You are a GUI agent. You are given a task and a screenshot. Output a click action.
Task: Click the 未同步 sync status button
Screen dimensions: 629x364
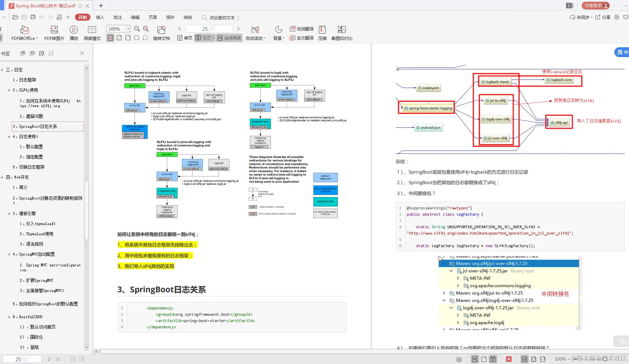(581, 17)
